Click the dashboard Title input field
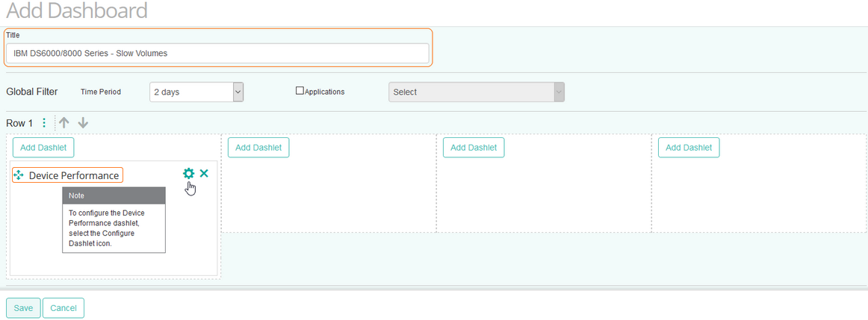 pos(217,54)
